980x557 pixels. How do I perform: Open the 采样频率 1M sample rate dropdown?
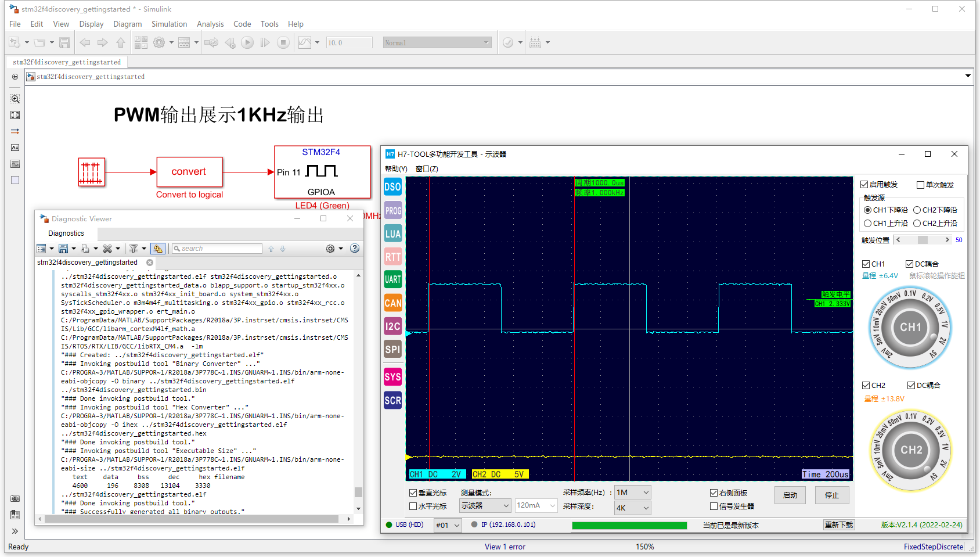[x=633, y=492]
